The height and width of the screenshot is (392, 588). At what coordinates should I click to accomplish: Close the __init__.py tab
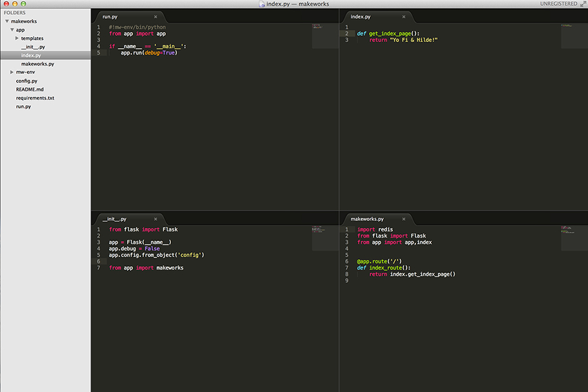coord(156,219)
